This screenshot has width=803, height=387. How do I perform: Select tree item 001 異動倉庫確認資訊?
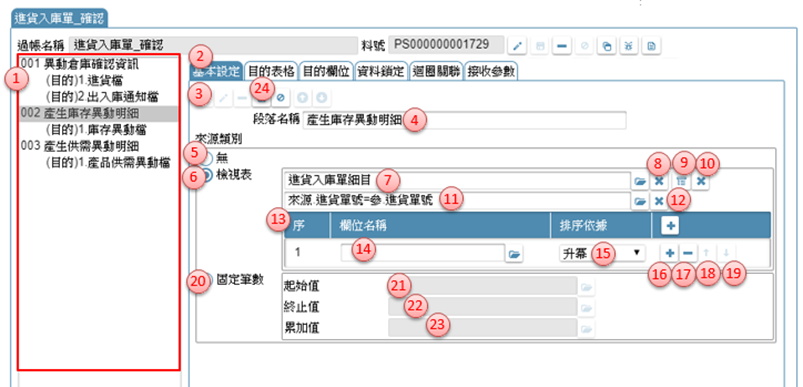80,64
